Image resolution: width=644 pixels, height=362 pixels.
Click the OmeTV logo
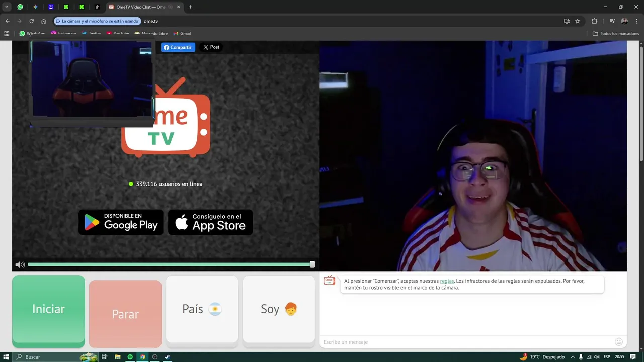[x=166, y=118]
